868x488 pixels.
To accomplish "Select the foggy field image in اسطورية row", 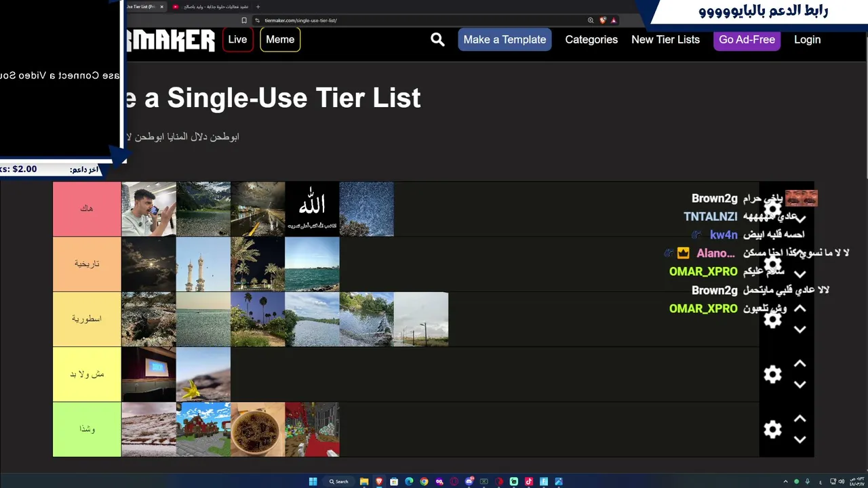I will click(x=421, y=319).
